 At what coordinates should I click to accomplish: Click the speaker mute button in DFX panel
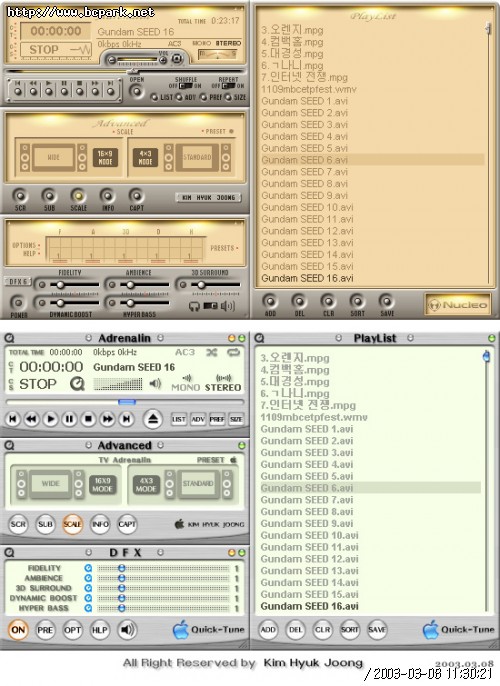tap(127, 630)
